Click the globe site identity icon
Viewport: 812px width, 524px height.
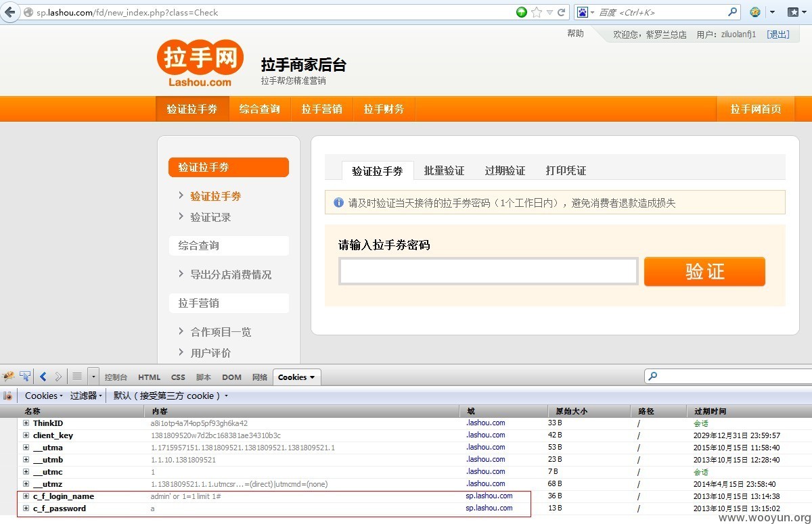click(x=28, y=12)
